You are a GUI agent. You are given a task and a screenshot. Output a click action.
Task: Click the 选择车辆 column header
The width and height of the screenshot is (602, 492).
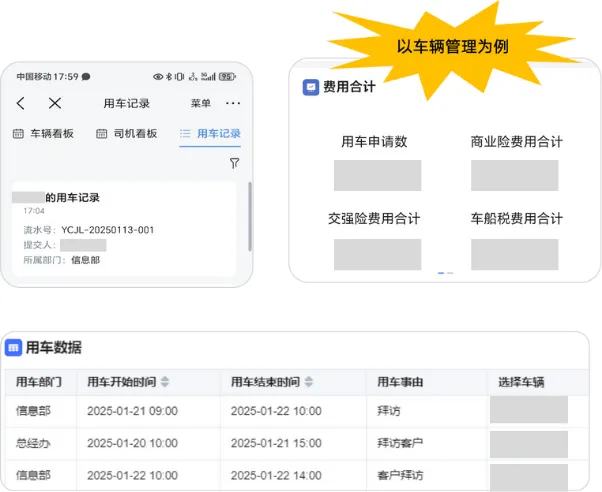click(521, 382)
